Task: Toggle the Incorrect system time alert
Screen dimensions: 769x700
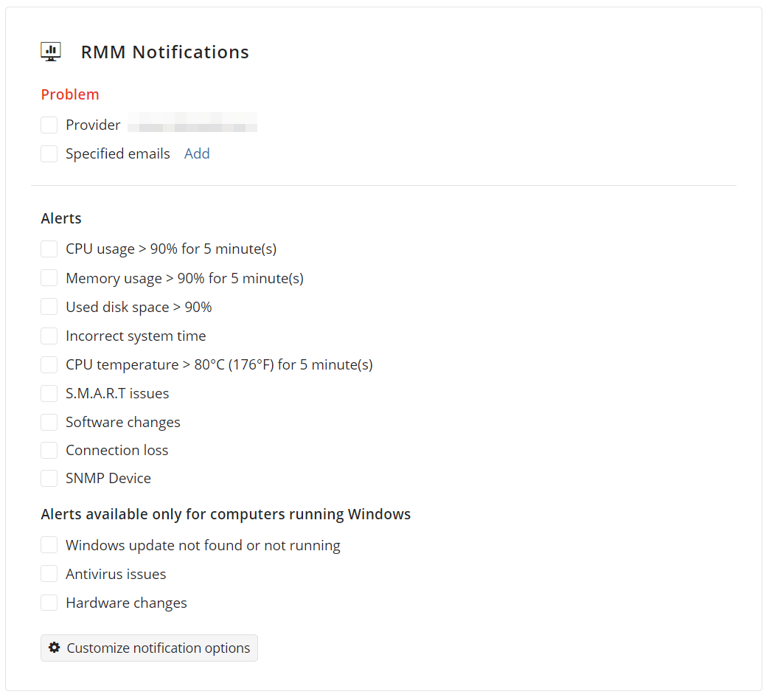Action: tap(49, 336)
